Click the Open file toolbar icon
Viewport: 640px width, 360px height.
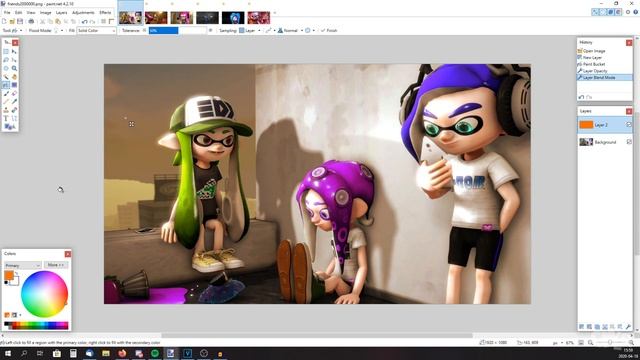(12, 21)
